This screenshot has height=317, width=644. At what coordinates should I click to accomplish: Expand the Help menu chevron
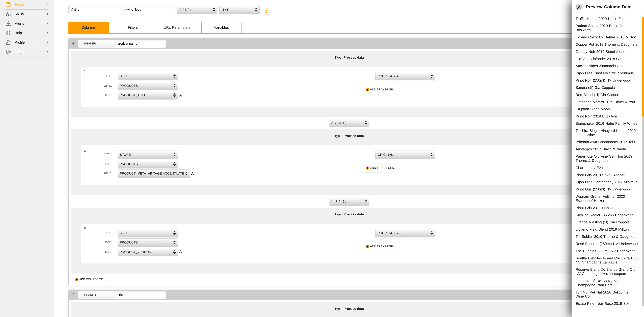(x=47, y=33)
